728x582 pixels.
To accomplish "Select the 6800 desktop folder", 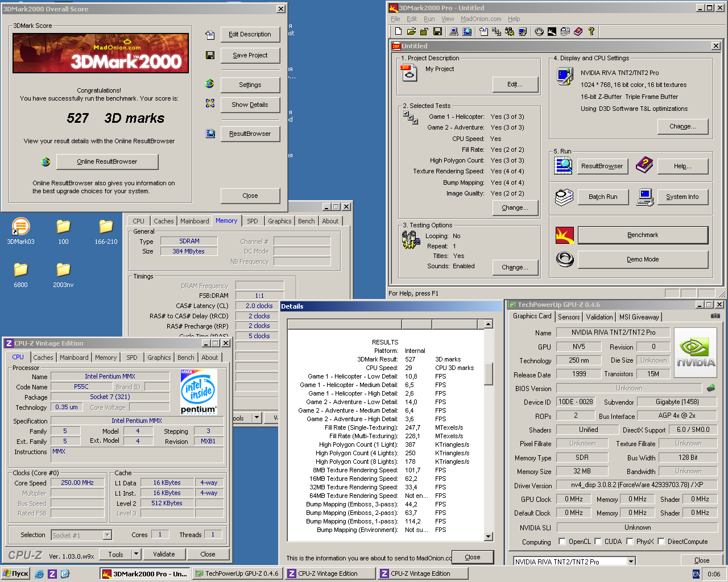I will (x=20, y=275).
